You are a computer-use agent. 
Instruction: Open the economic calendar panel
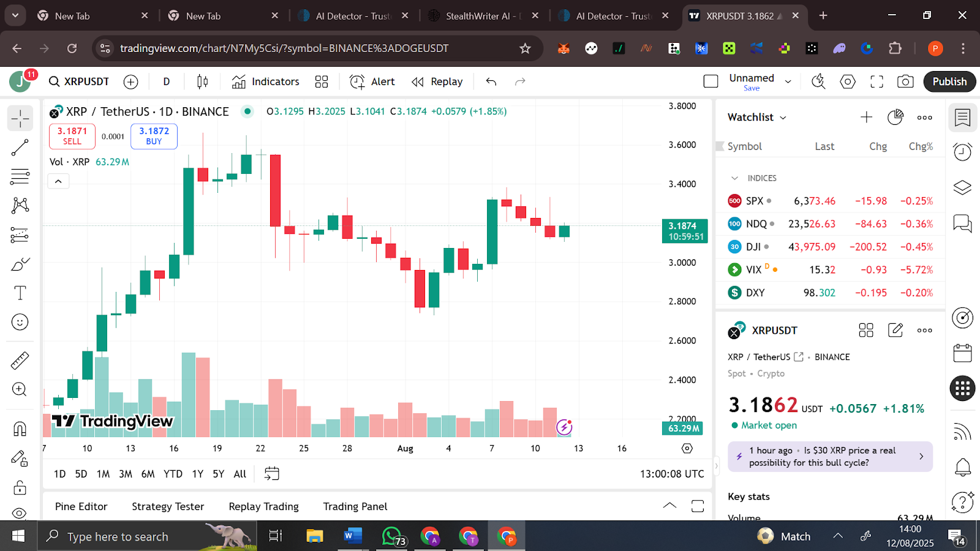point(963,353)
